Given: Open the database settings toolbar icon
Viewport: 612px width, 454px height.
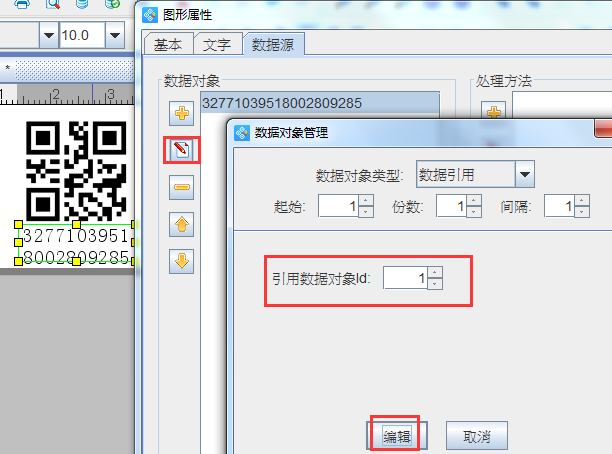Looking at the screenshot, I should [x=81, y=5].
